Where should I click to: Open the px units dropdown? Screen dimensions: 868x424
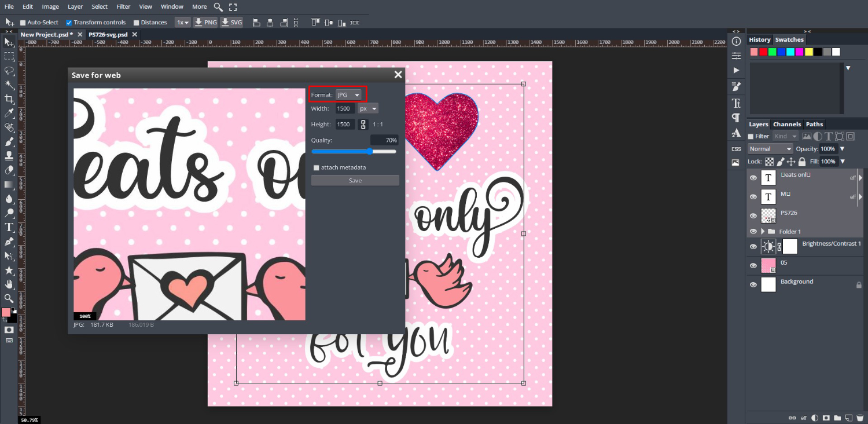coord(367,108)
